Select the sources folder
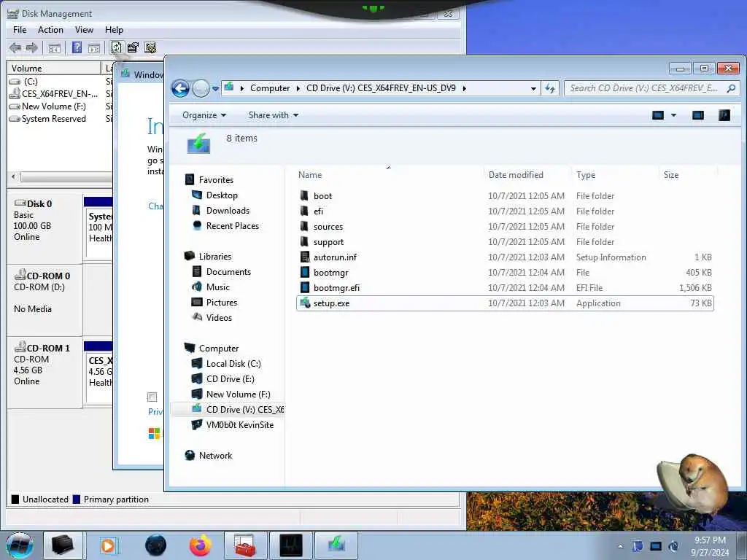Image resolution: width=747 pixels, height=560 pixels. click(x=505, y=227)
